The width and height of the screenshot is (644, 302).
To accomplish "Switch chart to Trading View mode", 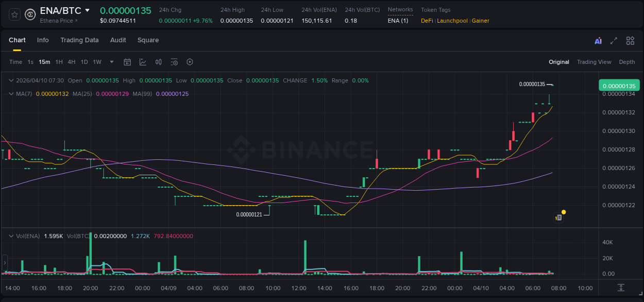I will (x=594, y=62).
